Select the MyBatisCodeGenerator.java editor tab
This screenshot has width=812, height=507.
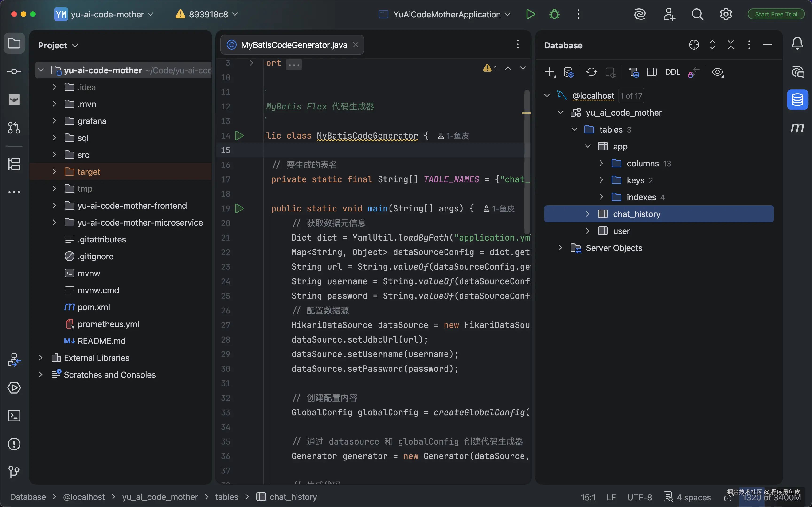293,45
